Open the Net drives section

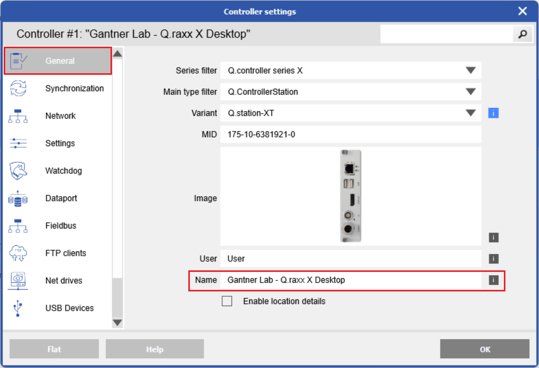pos(58,281)
